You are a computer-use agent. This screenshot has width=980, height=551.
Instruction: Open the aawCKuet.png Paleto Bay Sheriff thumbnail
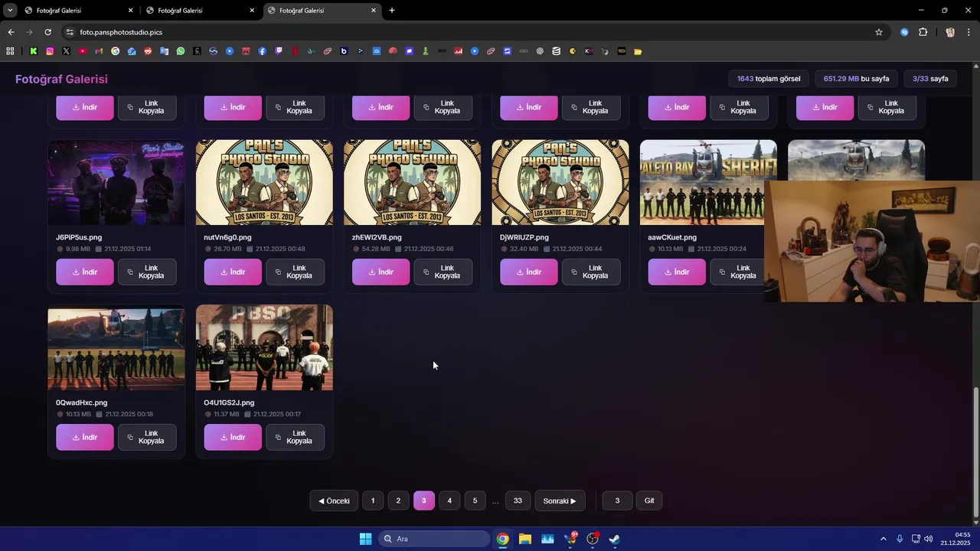coord(708,182)
